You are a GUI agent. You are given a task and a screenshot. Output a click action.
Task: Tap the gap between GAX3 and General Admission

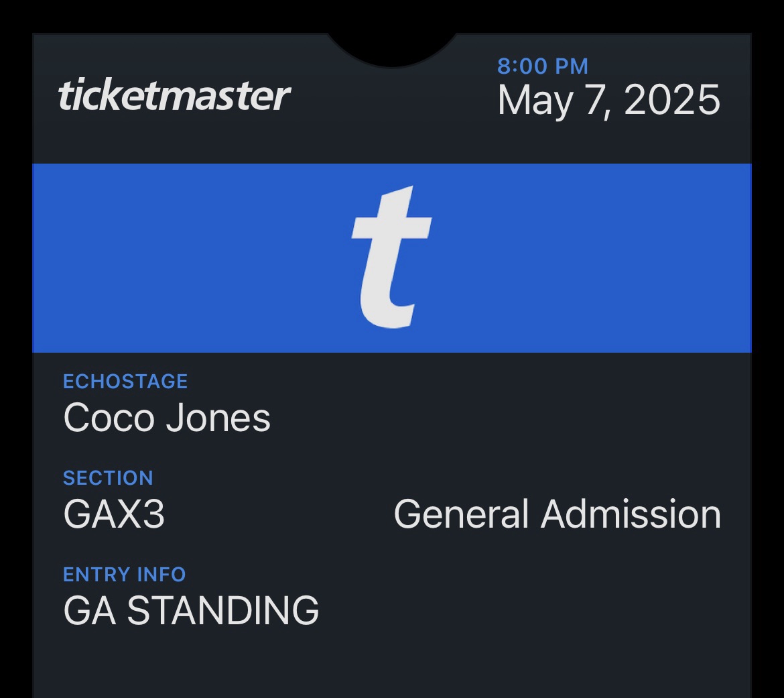coord(278,514)
